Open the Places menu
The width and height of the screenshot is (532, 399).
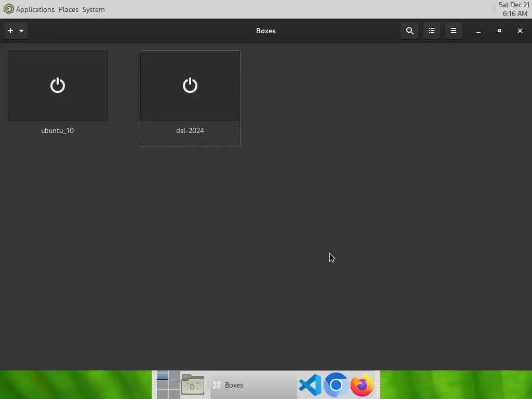(69, 9)
